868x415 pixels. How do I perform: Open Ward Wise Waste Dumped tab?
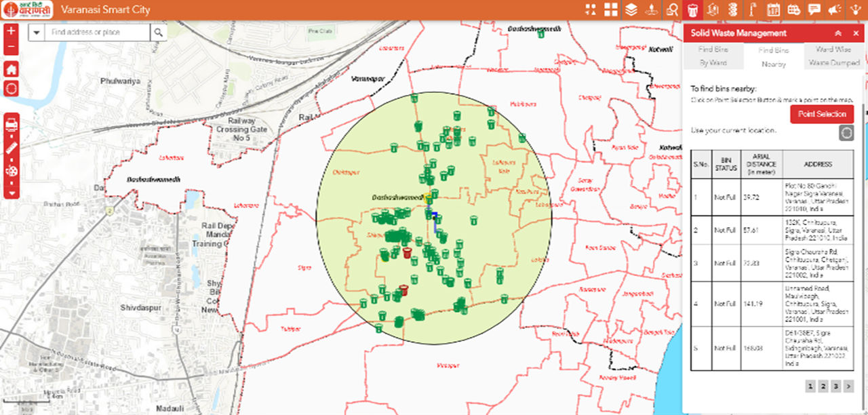coord(833,56)
